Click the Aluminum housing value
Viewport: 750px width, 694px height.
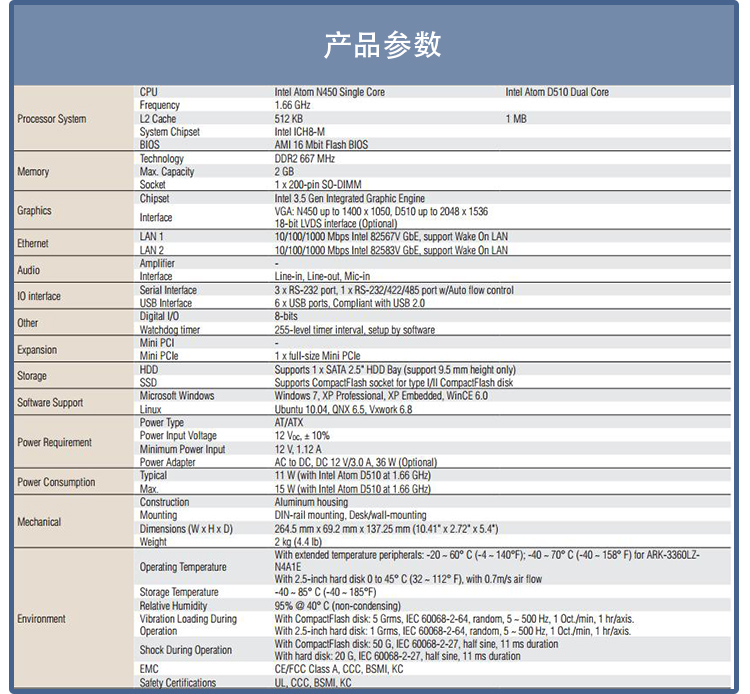(x=311, y=502)
